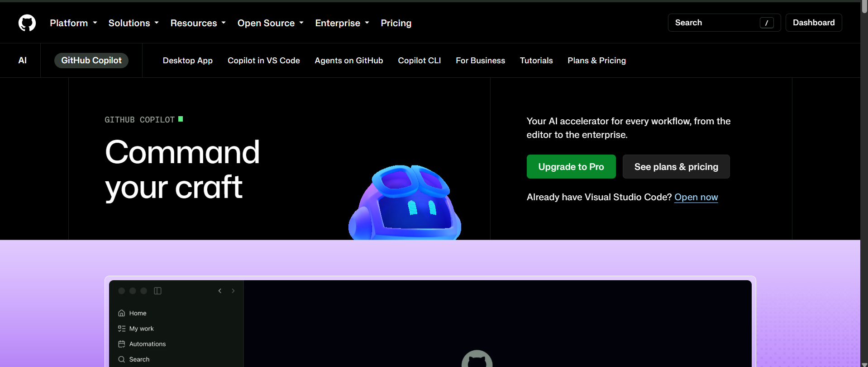Click the My work list icon
The image size is (868, 367).
(122, 329)
